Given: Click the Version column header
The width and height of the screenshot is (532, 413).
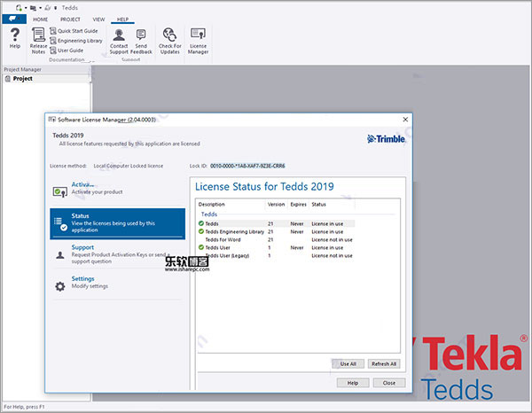Looking at the screenshot, I should click(x=276, y=205).
